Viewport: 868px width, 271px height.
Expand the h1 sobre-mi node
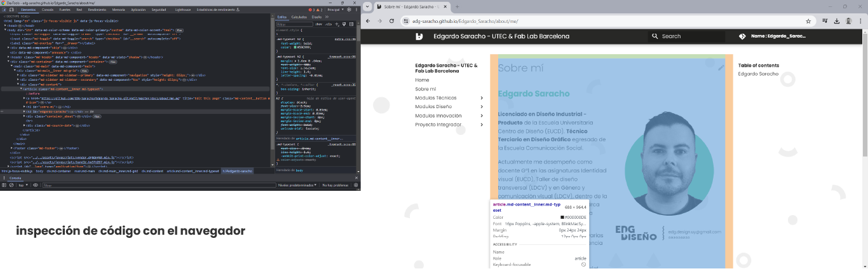point(24,107)
